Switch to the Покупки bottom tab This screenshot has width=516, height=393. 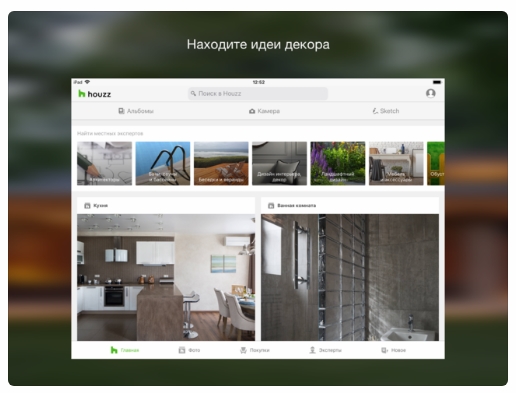click(255, 350)
